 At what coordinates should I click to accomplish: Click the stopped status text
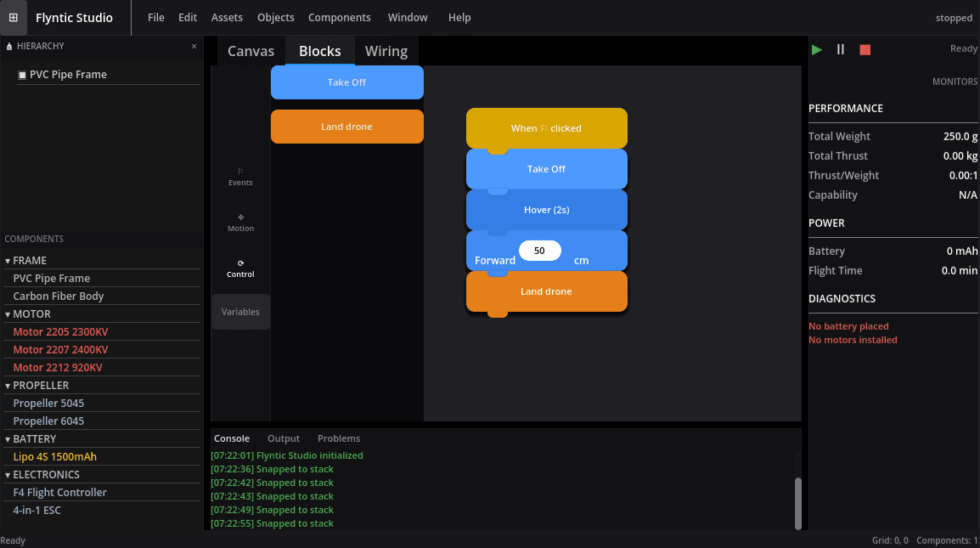coord(954,18)
